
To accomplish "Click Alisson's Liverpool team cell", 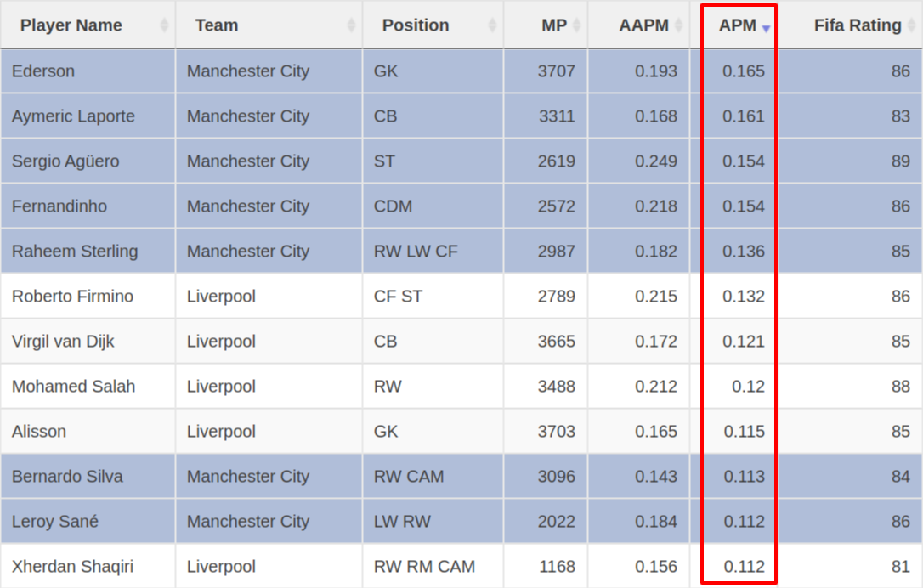I will point(221,432).
